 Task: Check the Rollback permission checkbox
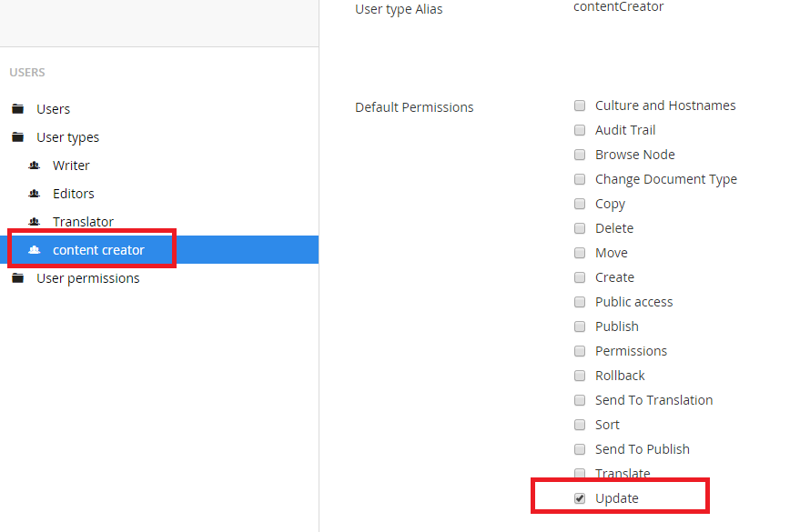click(x=580, y=376)
